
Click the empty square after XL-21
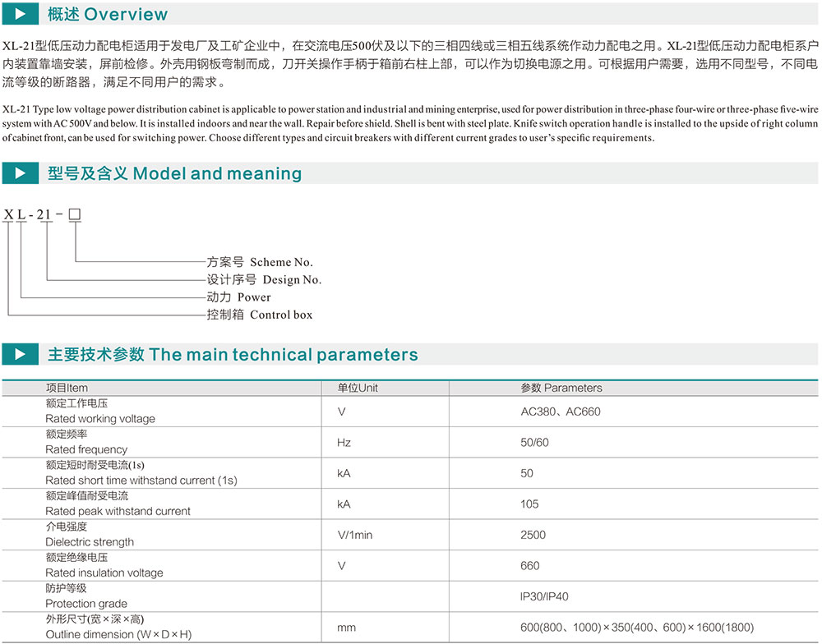point(74,215)
